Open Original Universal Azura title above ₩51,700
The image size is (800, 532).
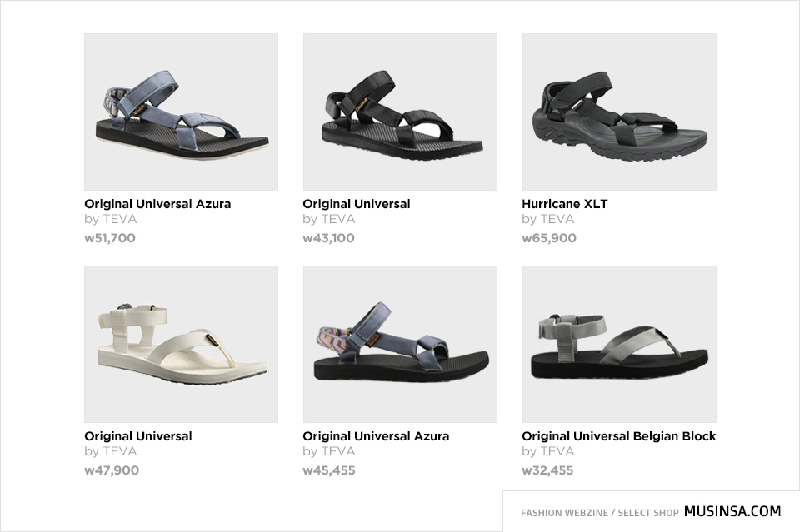[157, 204]
